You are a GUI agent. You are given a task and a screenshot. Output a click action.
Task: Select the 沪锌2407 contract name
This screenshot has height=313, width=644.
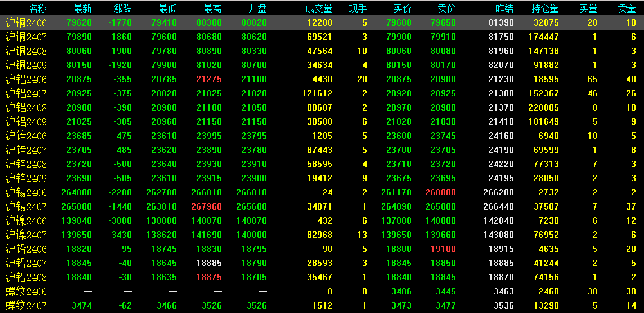(x=26, y=150)
